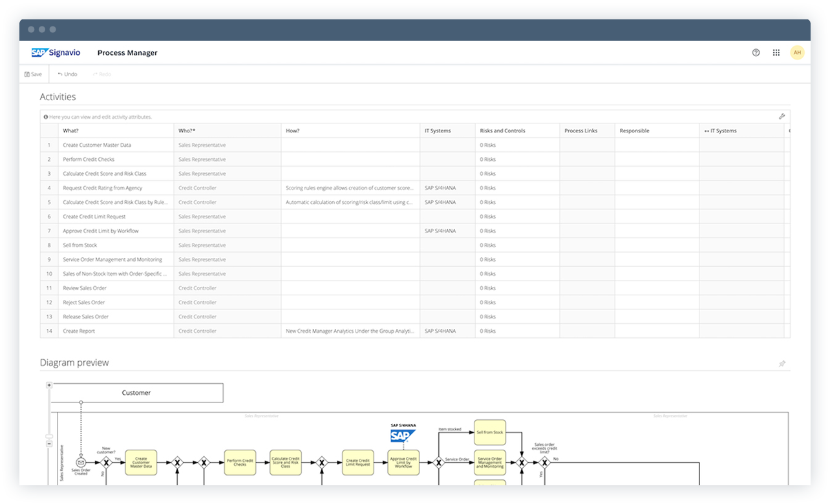Undo the last change
Image resolution: width=830 pixels, height=504 pixels.
(67, 74)
